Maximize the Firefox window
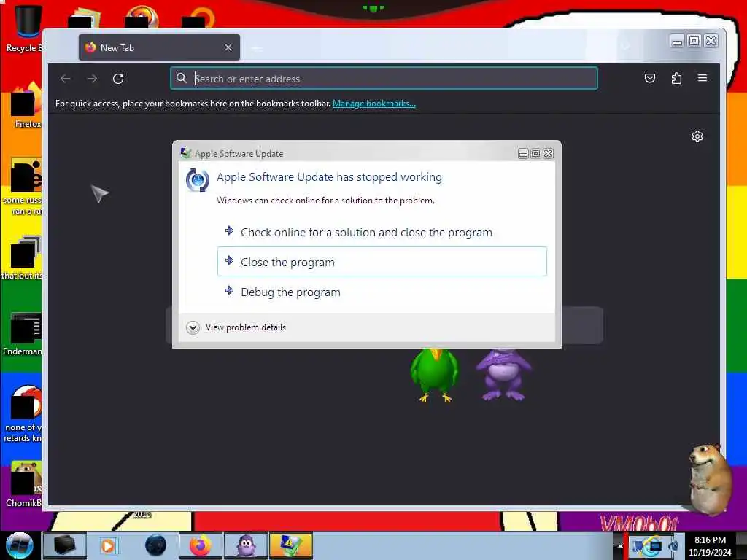The image size is (747, 560). coord(694,41)
